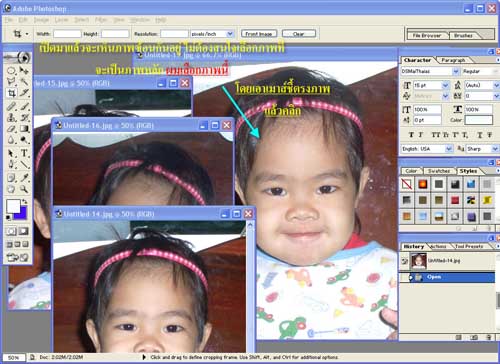Toggle history brush source for Untitled-14 snapshot
Viewport: 500px width, 364px height.
pyautogui.click(x=404, y=261)
